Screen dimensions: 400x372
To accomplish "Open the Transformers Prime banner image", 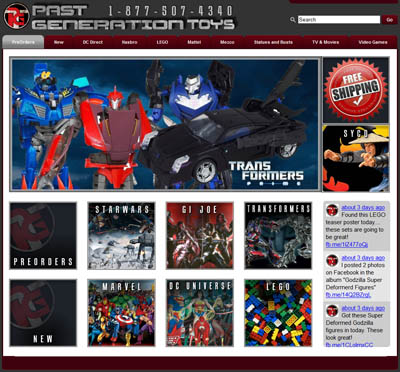I will 165,124.
